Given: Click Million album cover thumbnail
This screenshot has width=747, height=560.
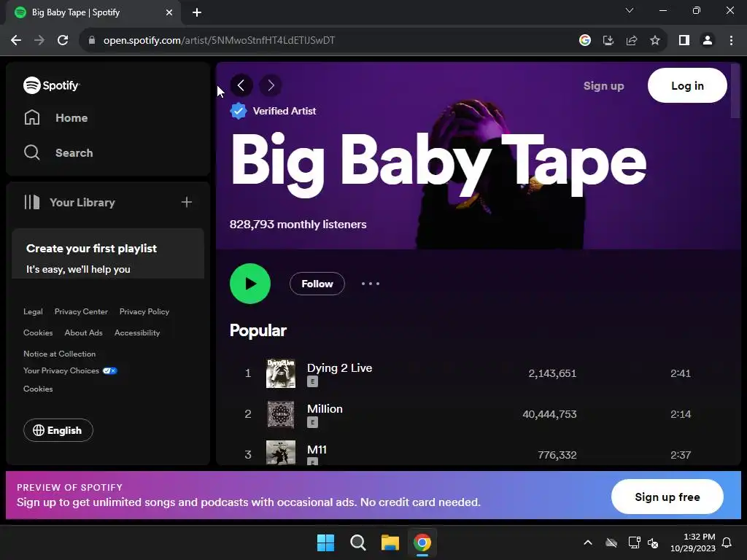Looking at the screenshot, I should coord(281,414).
